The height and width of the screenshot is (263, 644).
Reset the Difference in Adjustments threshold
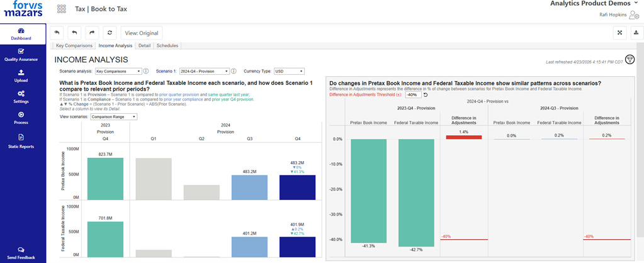426,95
